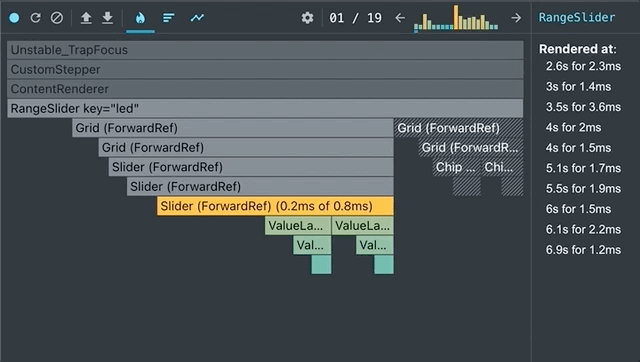Reload and start profiling icon

click(x=36, y=18)
